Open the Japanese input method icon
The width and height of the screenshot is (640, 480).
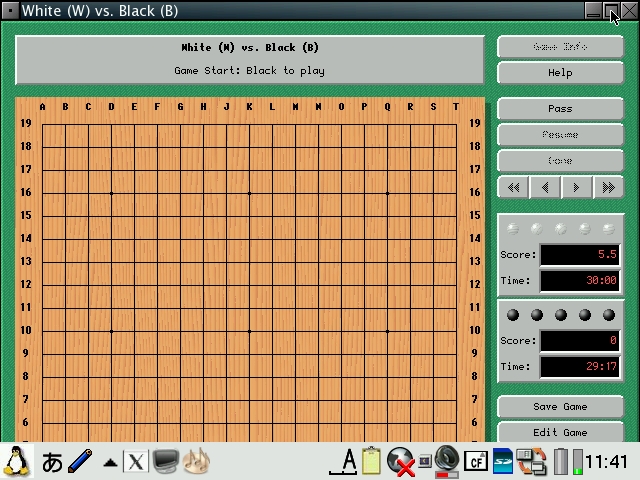click(x=52, y=461)
